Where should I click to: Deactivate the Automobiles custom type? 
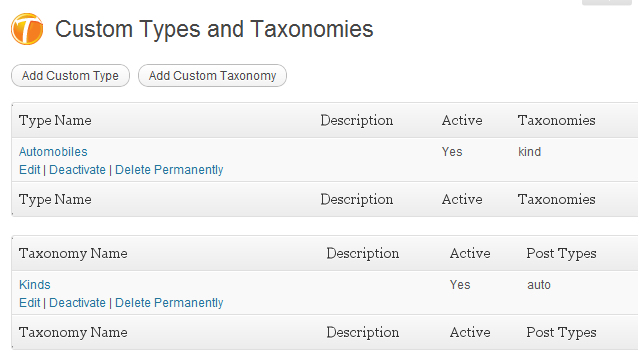(x=77, y=170)
